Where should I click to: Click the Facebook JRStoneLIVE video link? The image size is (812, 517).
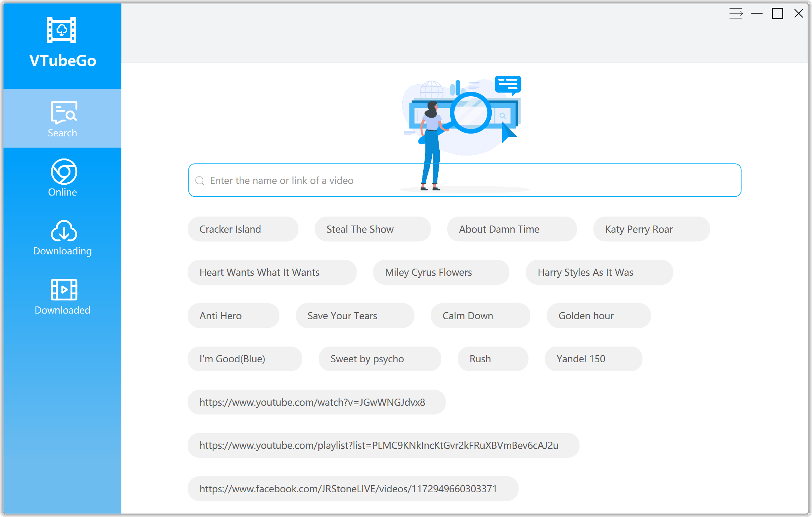[353, 489]
